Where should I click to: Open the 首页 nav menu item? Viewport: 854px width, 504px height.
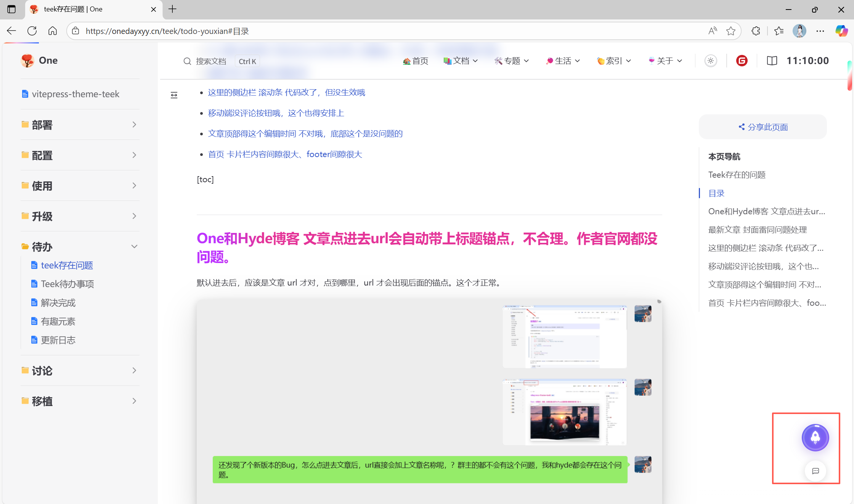point(416,61)
